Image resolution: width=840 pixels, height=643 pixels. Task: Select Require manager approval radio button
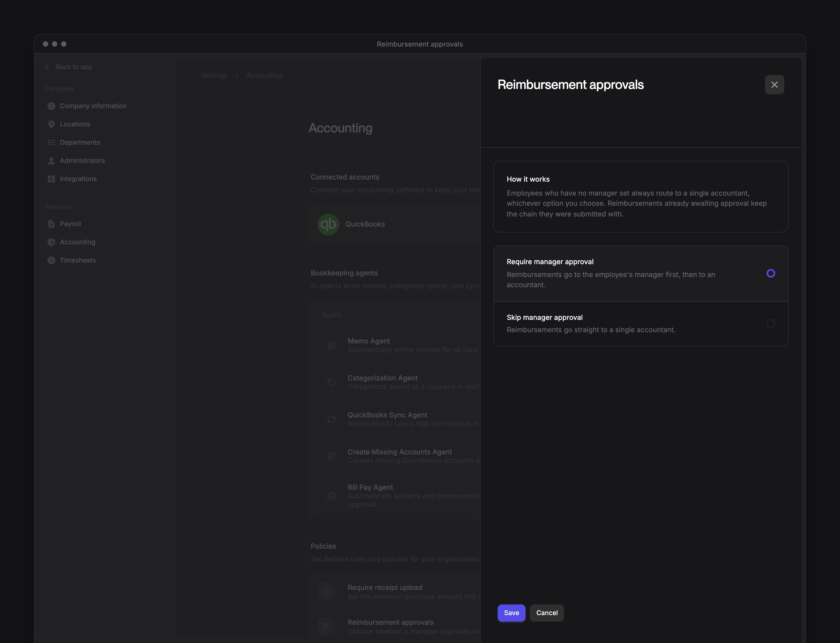[771, 273]
